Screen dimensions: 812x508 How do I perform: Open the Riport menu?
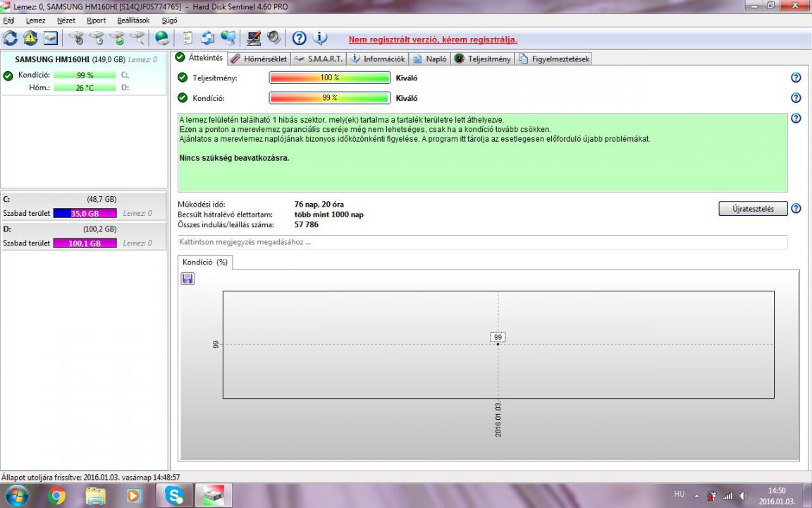97,20
